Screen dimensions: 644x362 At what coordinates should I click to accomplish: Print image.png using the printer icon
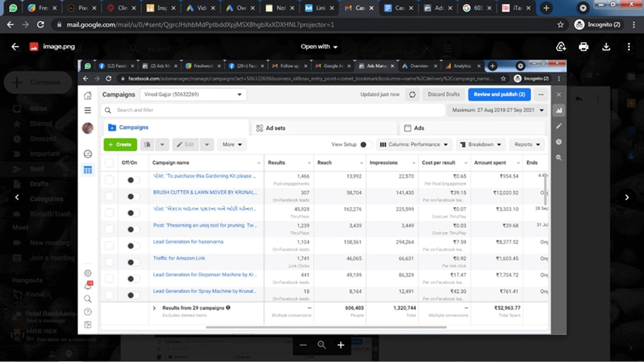tap(583, 47)
